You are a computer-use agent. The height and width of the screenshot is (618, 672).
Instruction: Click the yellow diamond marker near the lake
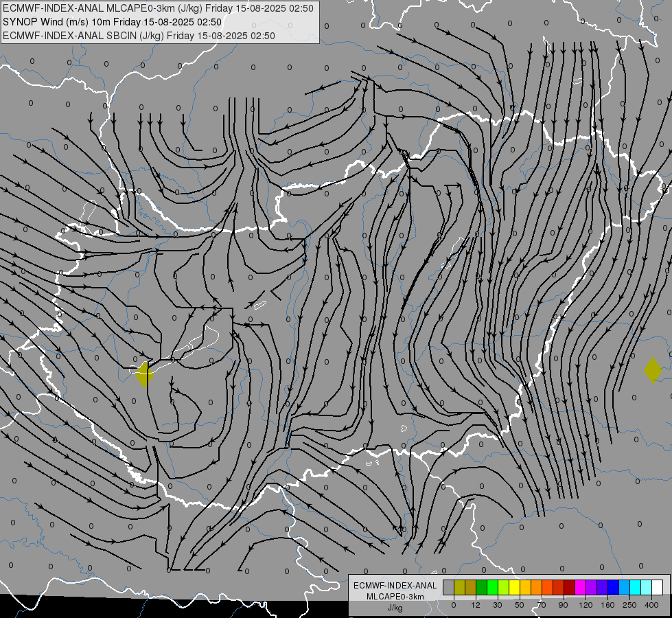144,374
